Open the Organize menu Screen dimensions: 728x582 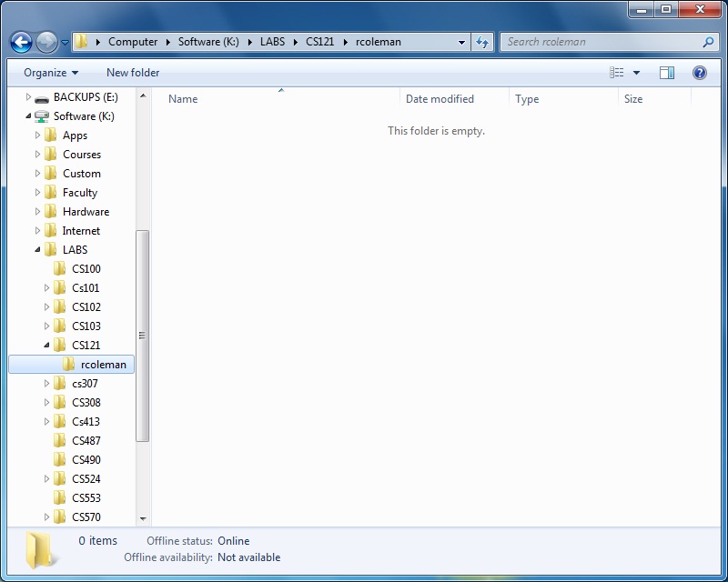click(x=50, y=73)
